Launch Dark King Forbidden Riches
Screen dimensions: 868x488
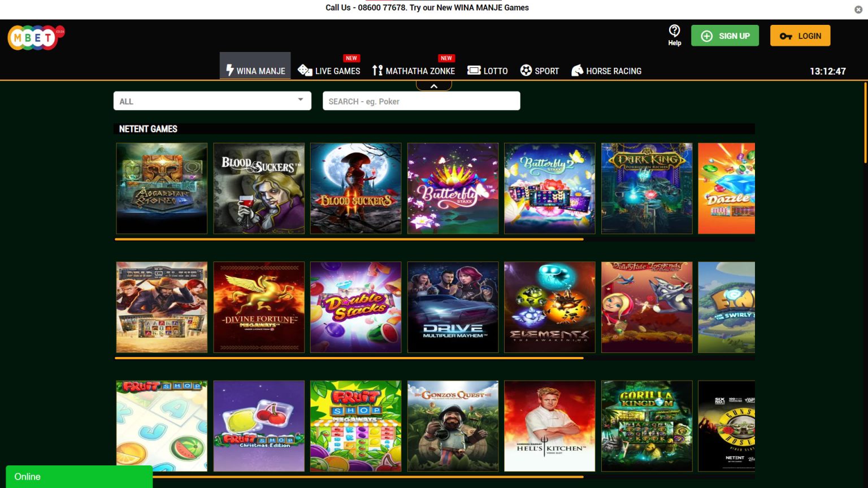pyautogui.click(x=646, y=188)
